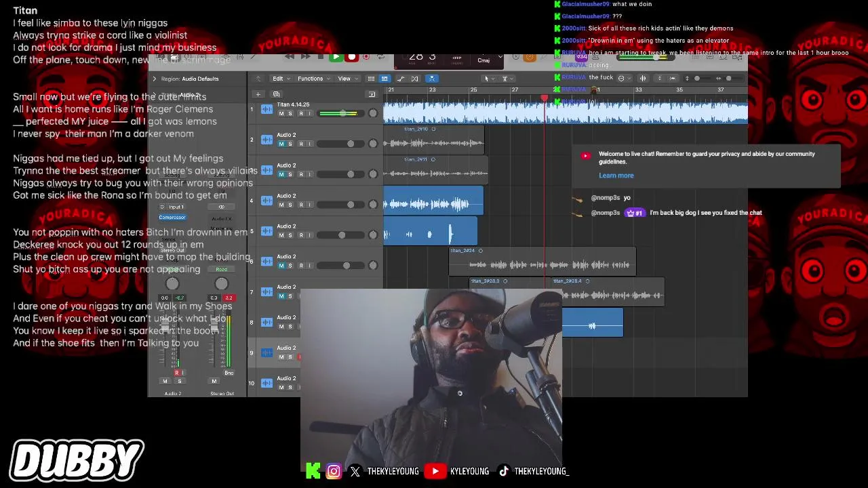Start playback with the green Play button
868x488 pixels.
click(x=336, y=57)
